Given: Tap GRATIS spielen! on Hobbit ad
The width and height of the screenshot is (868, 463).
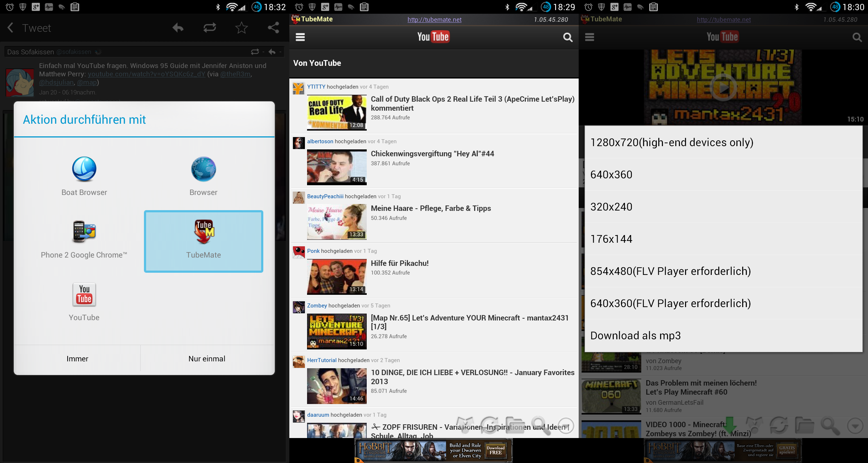Looking at the screenshot, I should click(787, 450).
